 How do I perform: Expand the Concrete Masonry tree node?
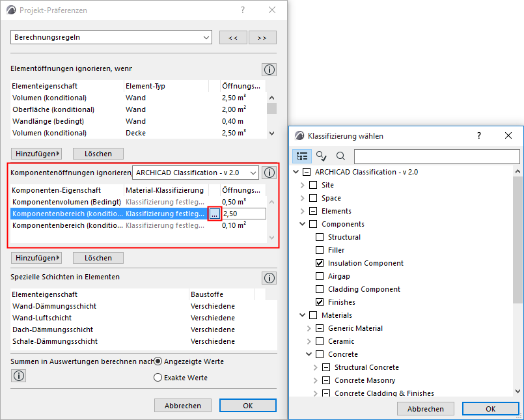click(316, 380)
